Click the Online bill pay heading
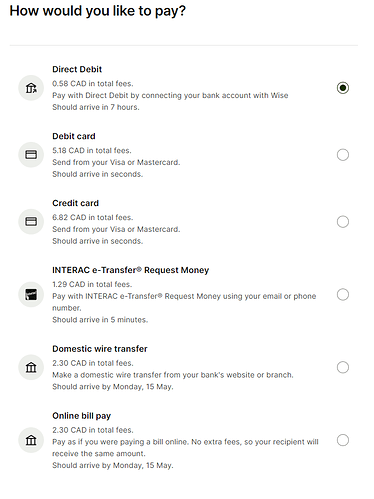374x499 pixels. [x=81, y=416]
